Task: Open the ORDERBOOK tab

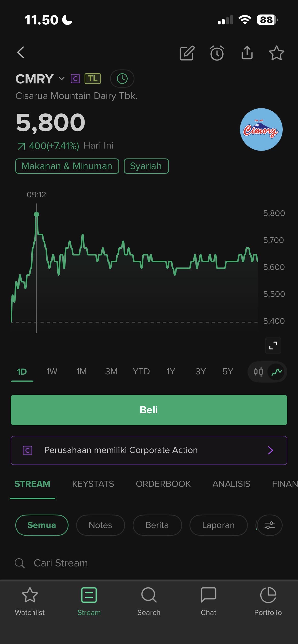Action: coord(163,484)
